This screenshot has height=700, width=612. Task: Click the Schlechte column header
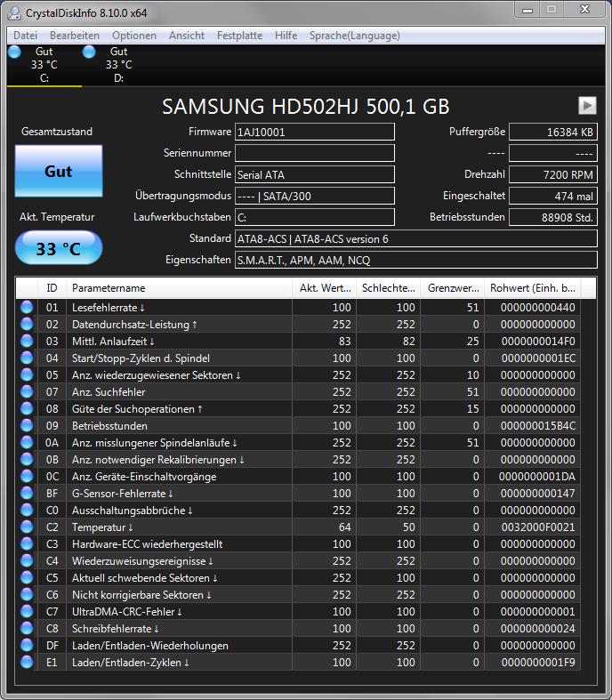tap(388, 288)
